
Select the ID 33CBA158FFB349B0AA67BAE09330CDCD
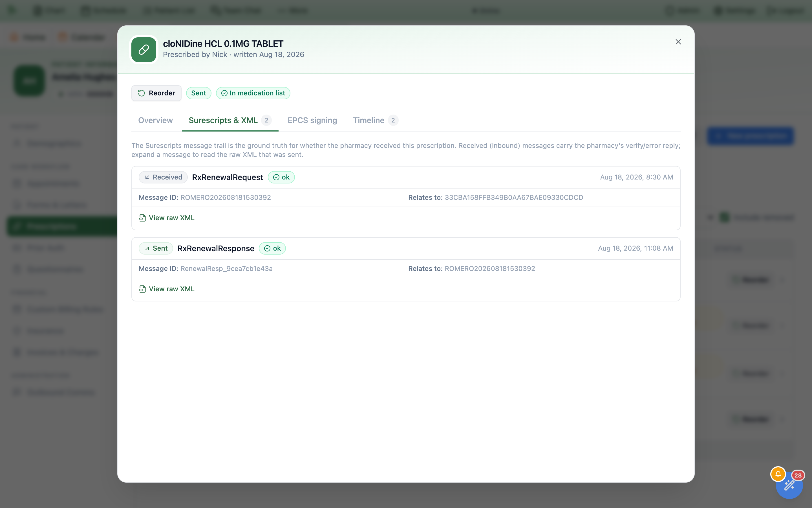point(514,198)
